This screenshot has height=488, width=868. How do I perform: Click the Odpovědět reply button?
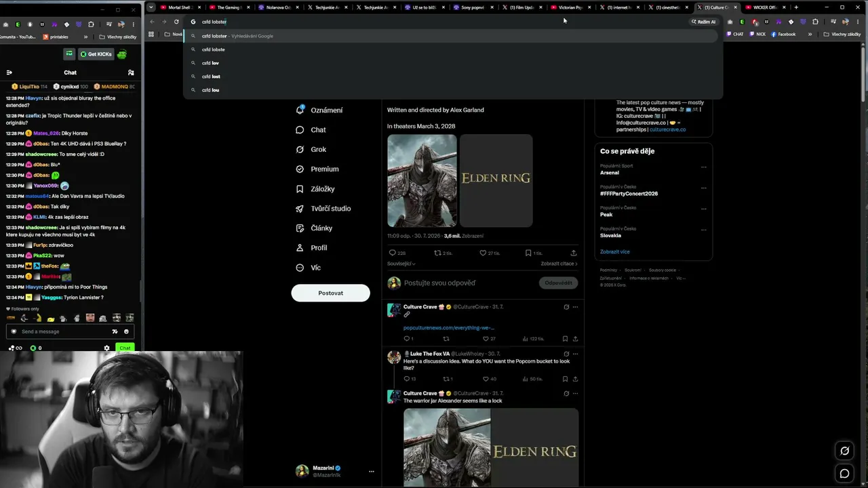click(x=558, y=283)
